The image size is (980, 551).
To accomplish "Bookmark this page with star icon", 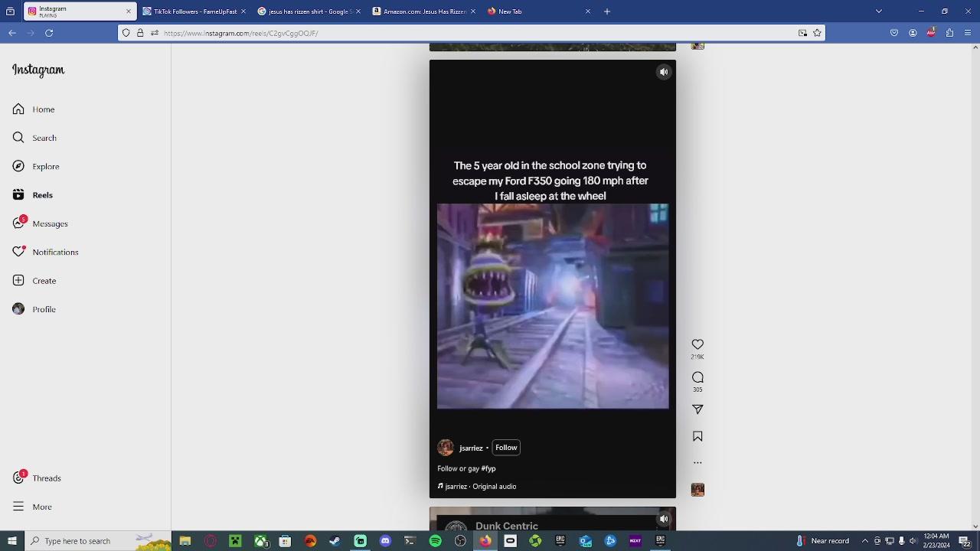I will tap(817, 33).
